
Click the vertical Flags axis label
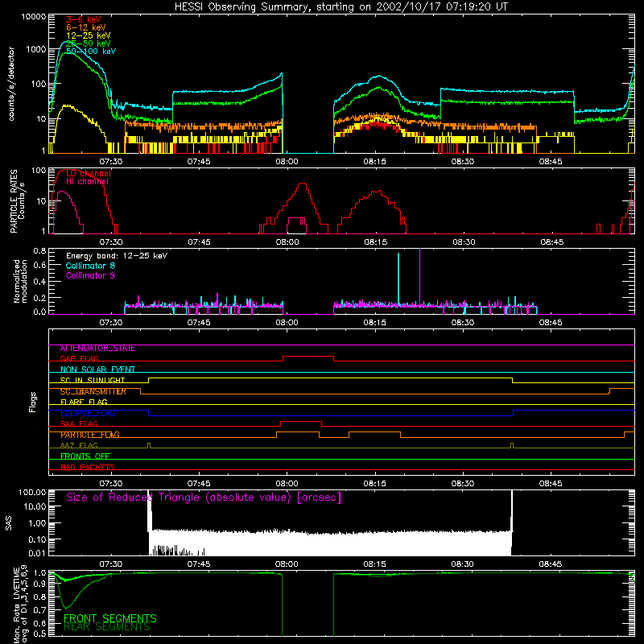click(33, 402)
